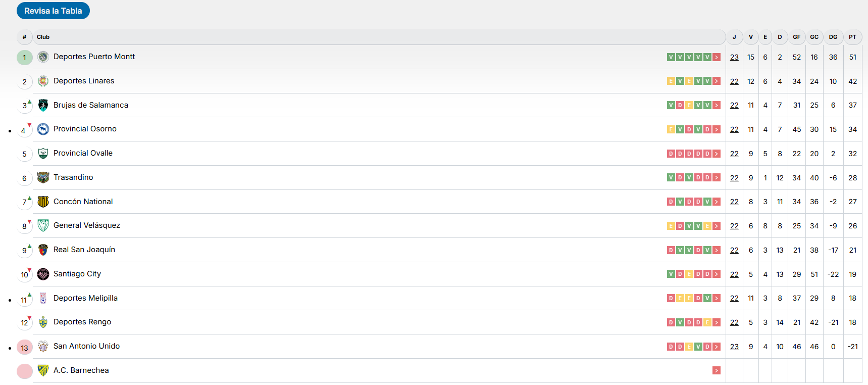Click the Trasandino crest icon
The image size is (868, 385).
43,177
